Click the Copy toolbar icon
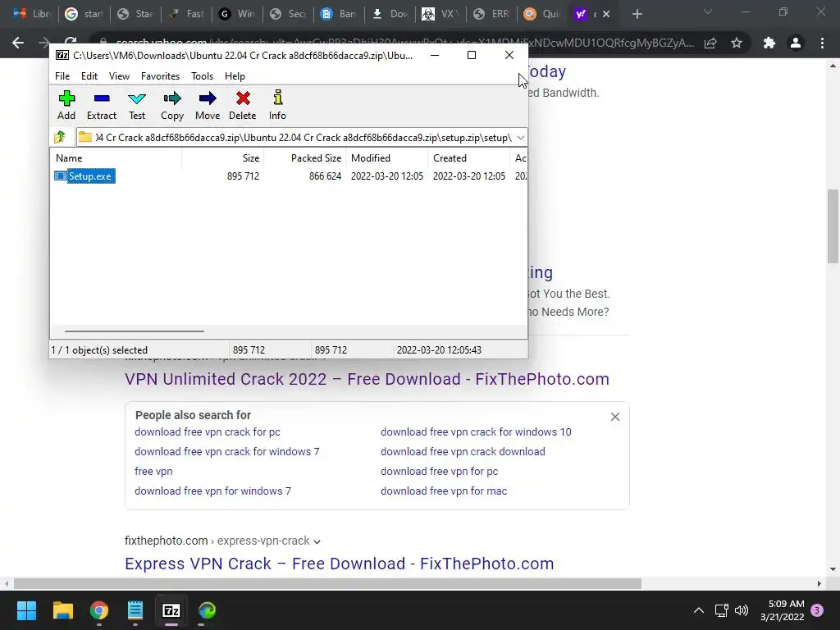The height and width of the screenshot is (630, 840). point(172,105)
